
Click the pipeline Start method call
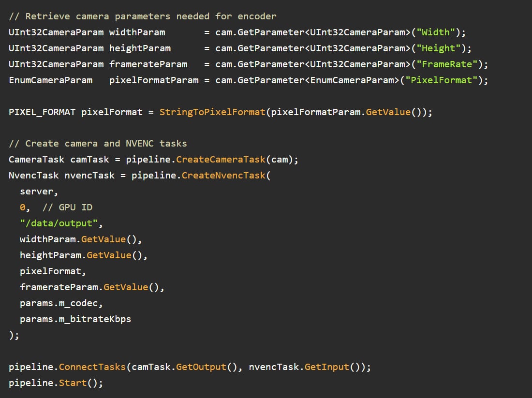(73, 383)
